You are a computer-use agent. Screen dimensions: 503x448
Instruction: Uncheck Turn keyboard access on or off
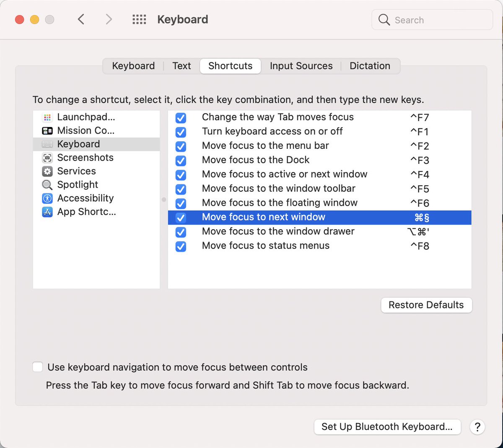[181, 132]
